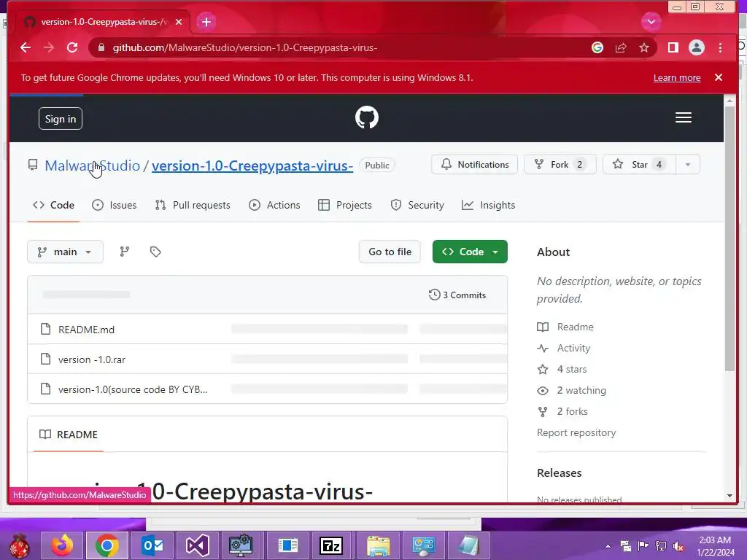Screen dimensions: 747x560
Task: Open the Actions tab
Action: click(x=274, y=205)
